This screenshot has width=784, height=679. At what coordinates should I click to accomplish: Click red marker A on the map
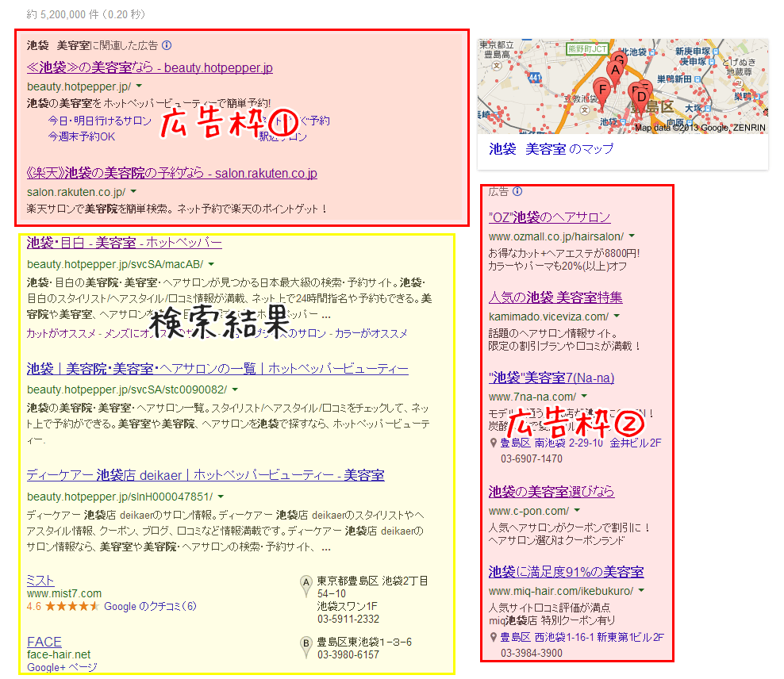point(616,72)
